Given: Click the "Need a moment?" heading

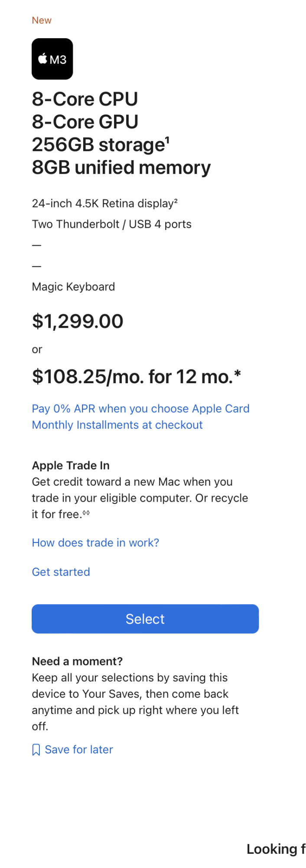Looking at the screenshot, I should (x=77, y=661).
